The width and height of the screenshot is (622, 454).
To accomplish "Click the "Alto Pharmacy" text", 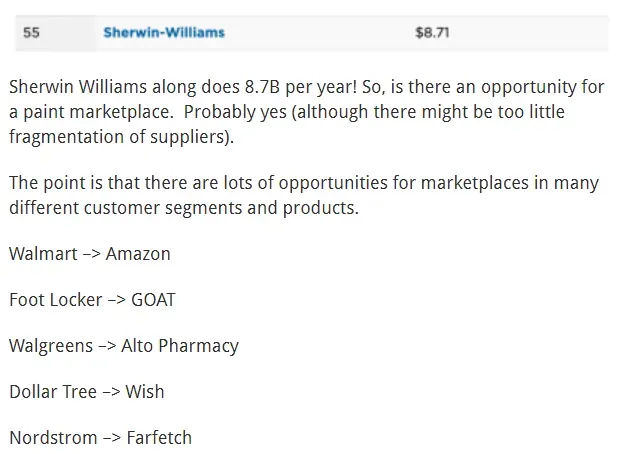I will tap(180, 346).
